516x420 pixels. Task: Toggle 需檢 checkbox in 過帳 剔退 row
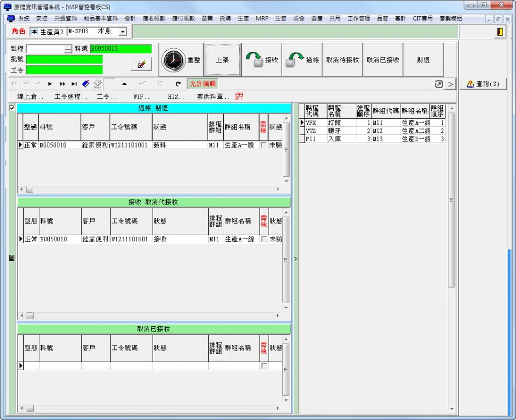[x=264, y=145]
